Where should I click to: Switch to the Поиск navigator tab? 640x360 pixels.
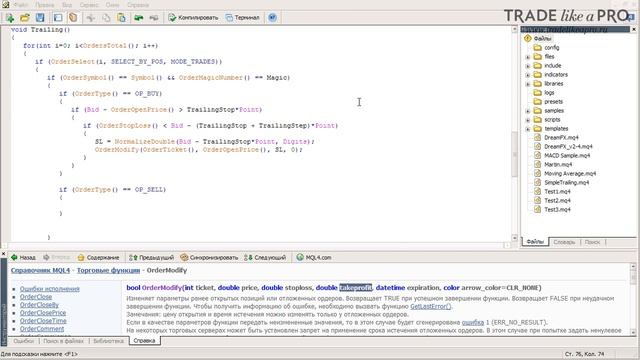(x=592, y=242)
